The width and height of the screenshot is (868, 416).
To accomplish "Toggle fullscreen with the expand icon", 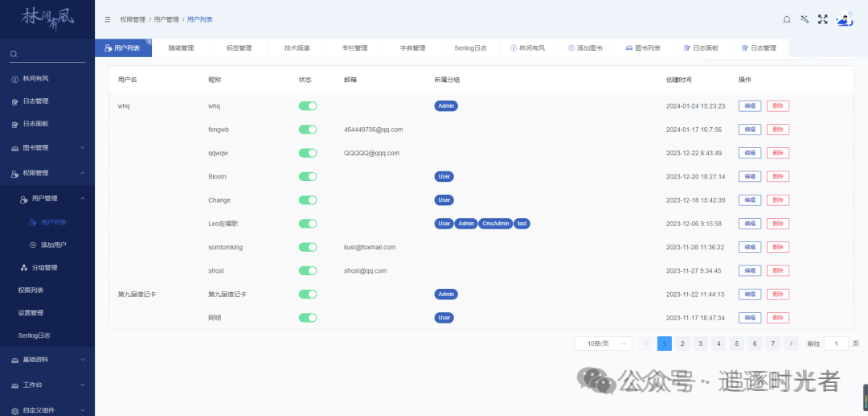I will coord(823,19).
